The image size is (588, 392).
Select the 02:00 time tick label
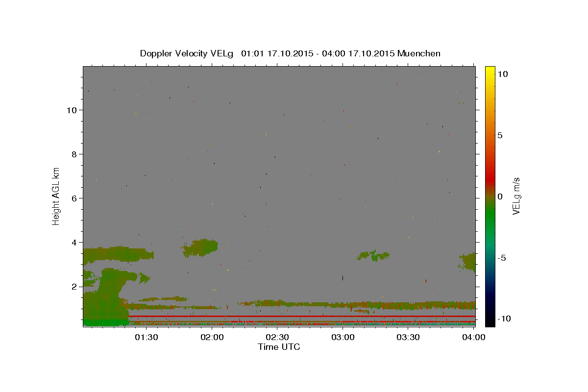(x=212, y=337)
